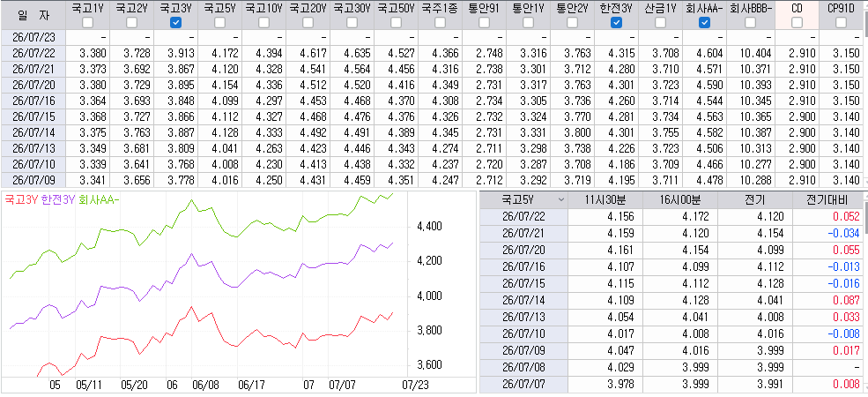Uncheck the 회사AA- checkbox

[x=704, y=22]
